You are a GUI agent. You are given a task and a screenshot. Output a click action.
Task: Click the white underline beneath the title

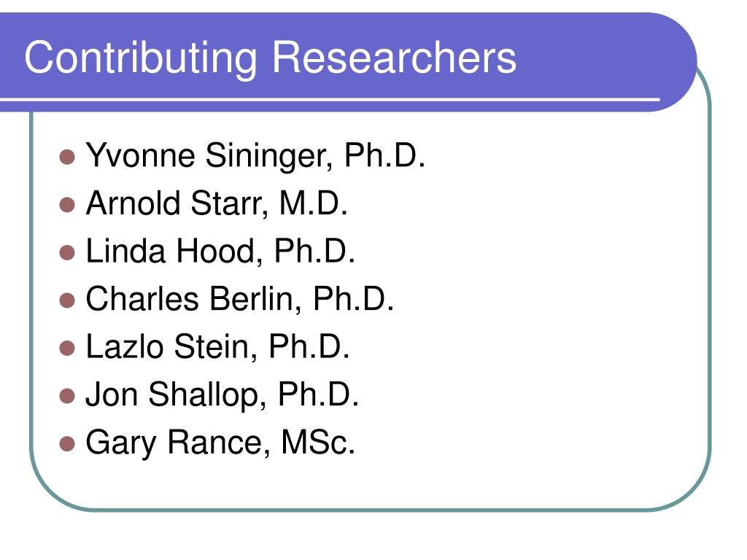[x=330, y=99]
